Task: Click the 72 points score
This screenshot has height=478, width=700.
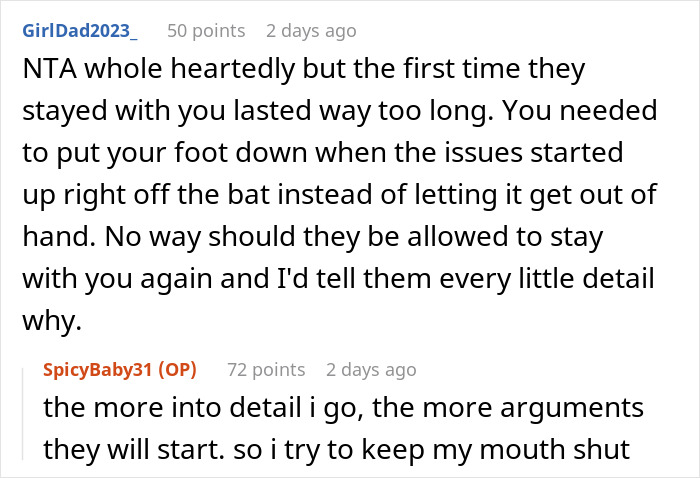Action: [x=266, y=370]
